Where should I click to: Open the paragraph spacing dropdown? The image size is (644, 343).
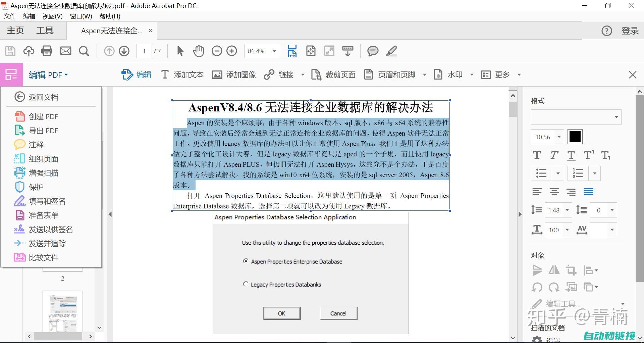click(x=612, y=210)
